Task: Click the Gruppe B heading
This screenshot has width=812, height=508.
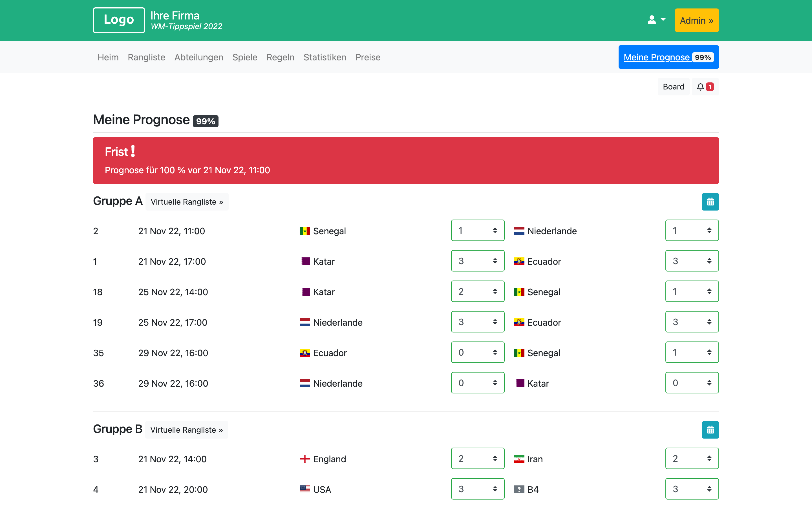Action: (x=118, y=429)
